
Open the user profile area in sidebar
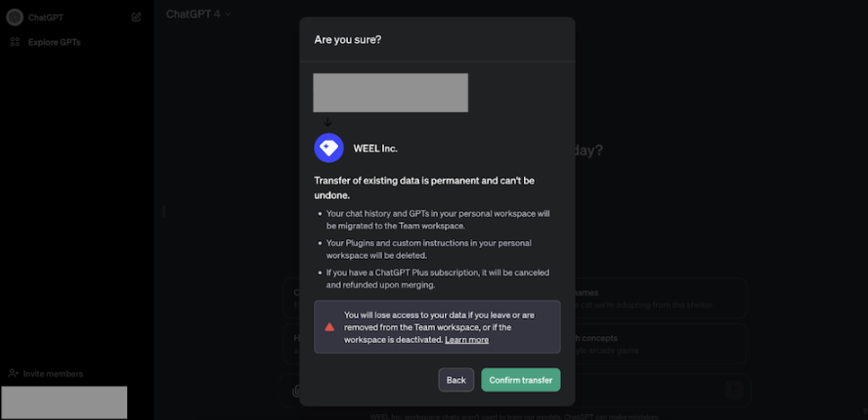[x=65, y=402]
